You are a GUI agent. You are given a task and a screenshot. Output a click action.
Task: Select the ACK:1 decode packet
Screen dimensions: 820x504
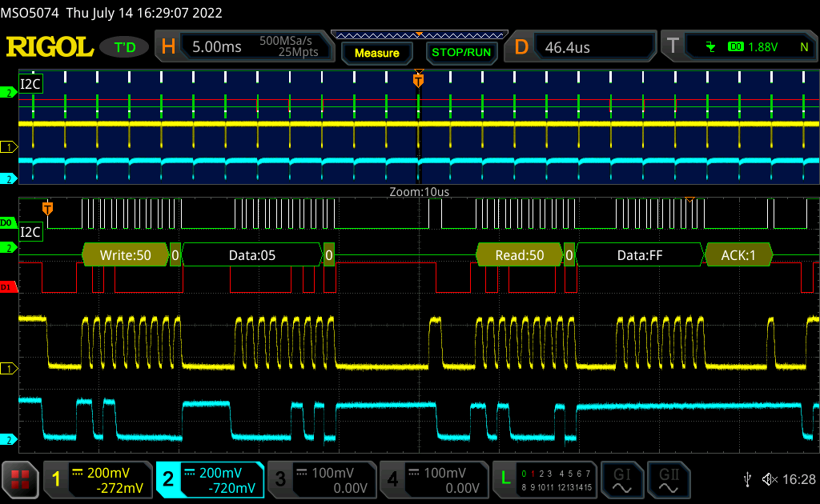click(x=738, y=255)
